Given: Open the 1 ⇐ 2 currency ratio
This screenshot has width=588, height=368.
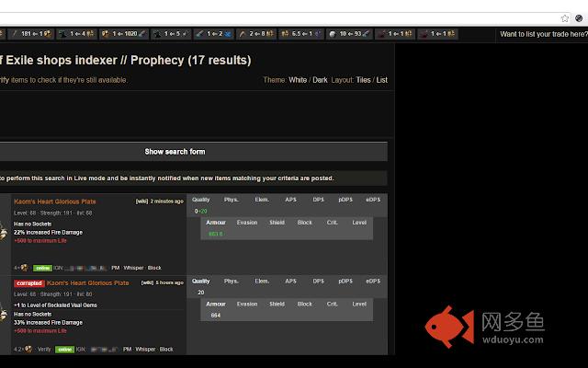Looking at the screenshot, I should click(214, 34).
